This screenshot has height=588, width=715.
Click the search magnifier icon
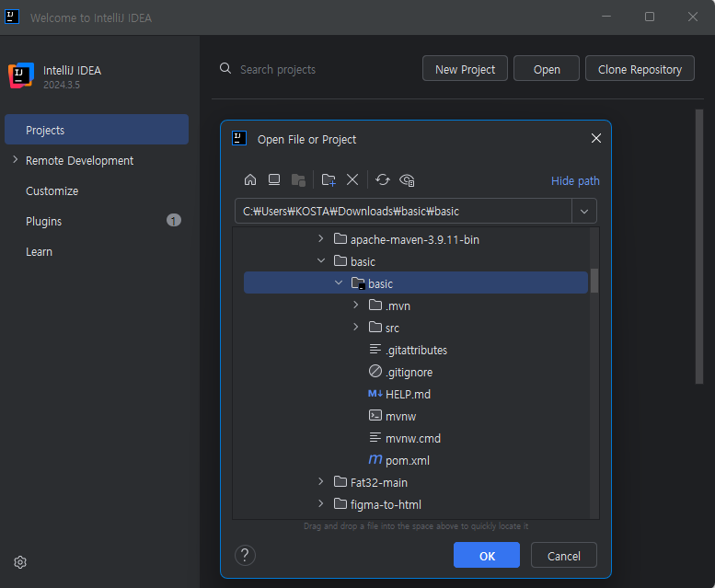(225, 68)
